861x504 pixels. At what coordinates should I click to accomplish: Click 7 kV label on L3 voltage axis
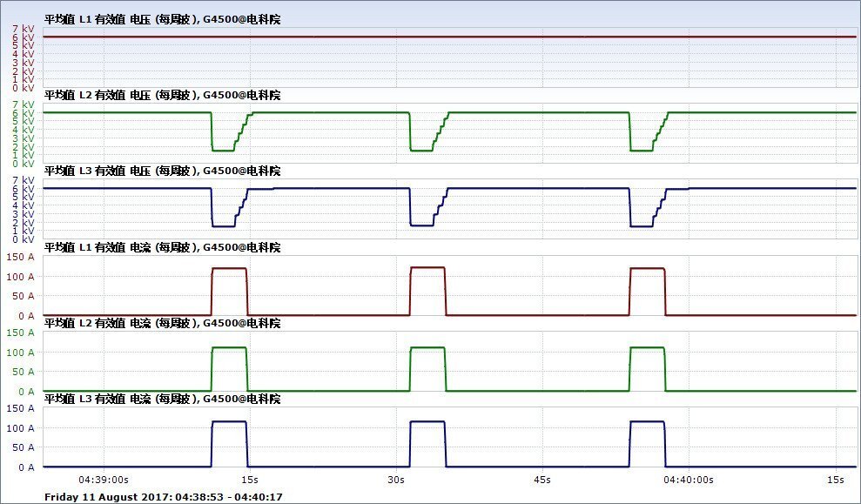click(24, 180)
